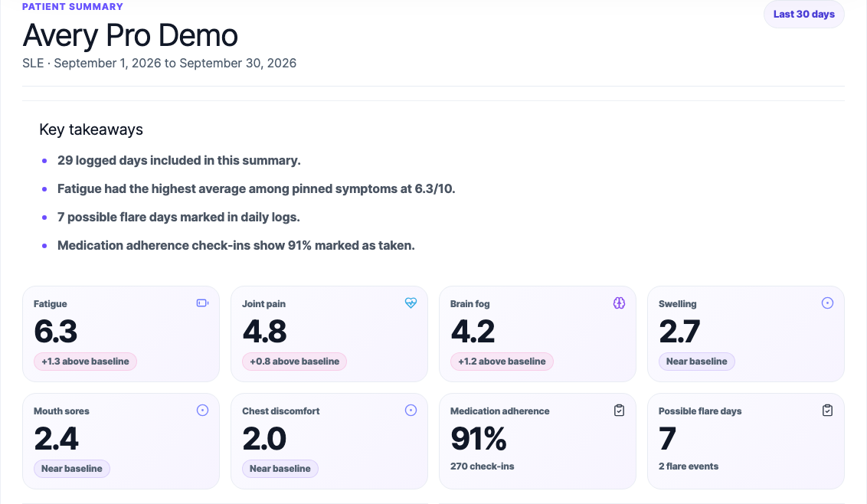The image size is (867, 504).
Task: Click the Chest discomfort 2.0 value
Action: [x=264, y=439]
